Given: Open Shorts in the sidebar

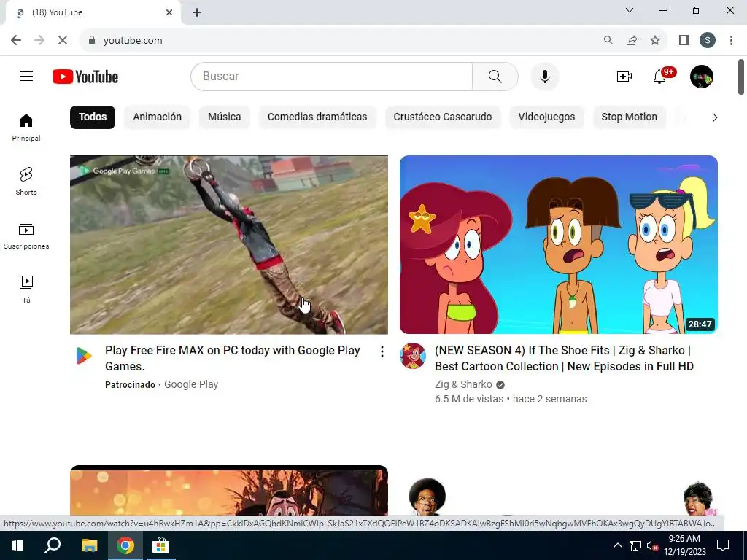Looking at the screenshot, I should (x=26, y=182).
